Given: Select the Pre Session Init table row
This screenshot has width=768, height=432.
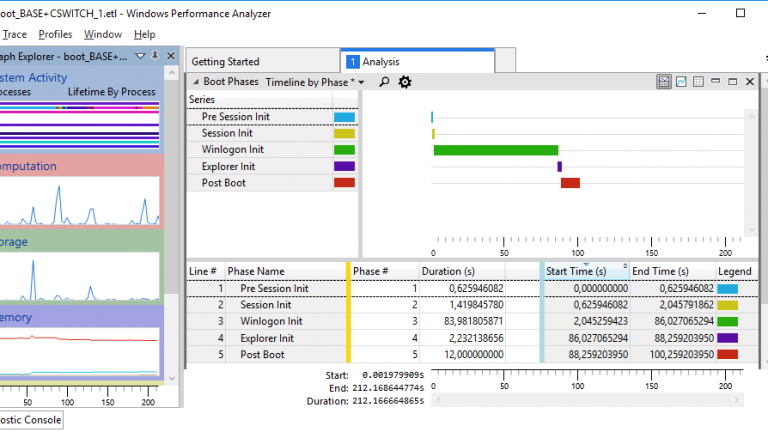Looking at the screenshot, I should click(x=472, y=288).
